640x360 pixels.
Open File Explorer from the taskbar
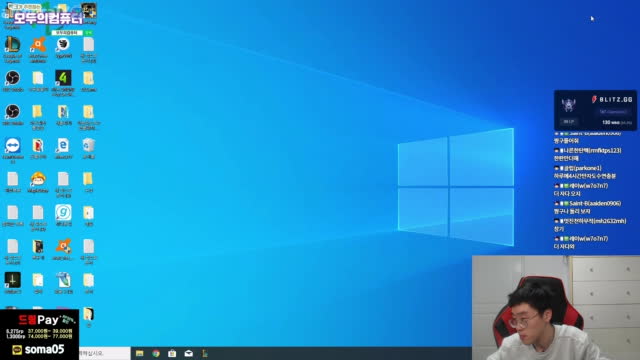click(140, 353)
